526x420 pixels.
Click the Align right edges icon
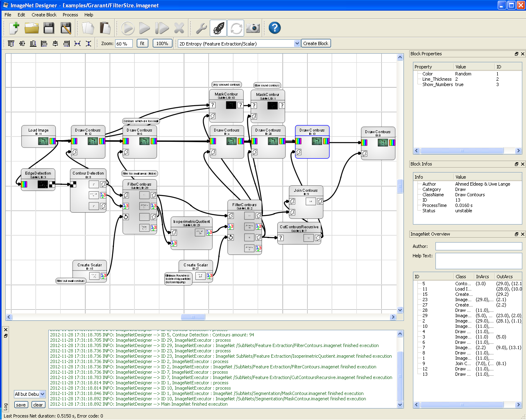coord(66,43)
